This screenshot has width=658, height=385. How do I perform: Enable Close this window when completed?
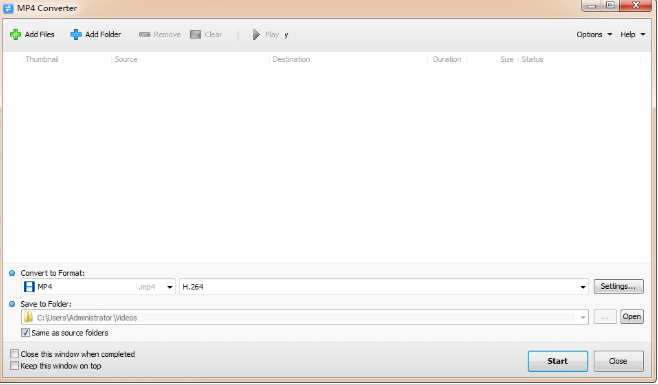pos(15,354)
